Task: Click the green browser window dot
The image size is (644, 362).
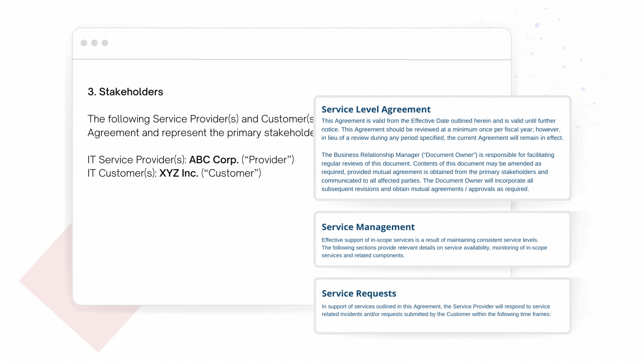Action: tap(105, 43)
